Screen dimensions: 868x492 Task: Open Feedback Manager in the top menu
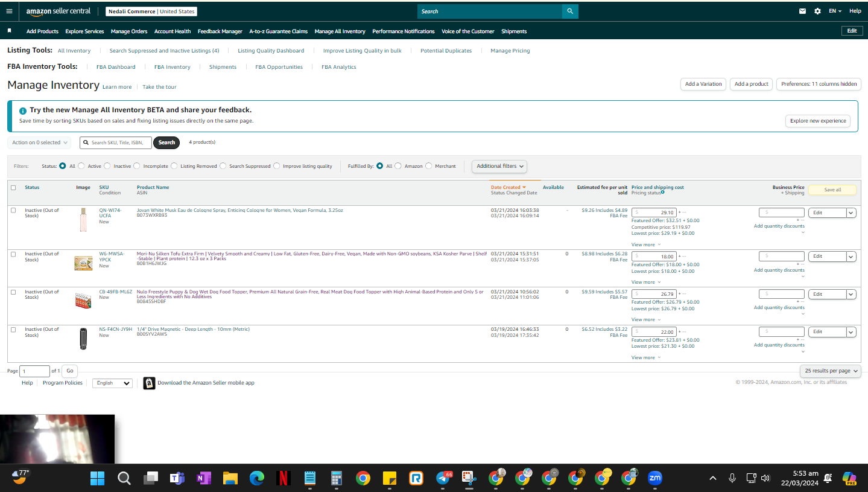click(x=220, y=31)
